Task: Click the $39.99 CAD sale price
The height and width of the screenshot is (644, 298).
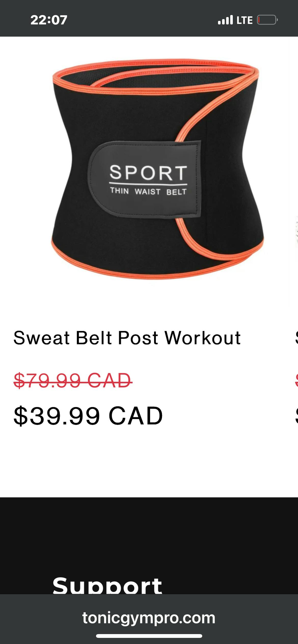Action: click(x=88, y=416)
